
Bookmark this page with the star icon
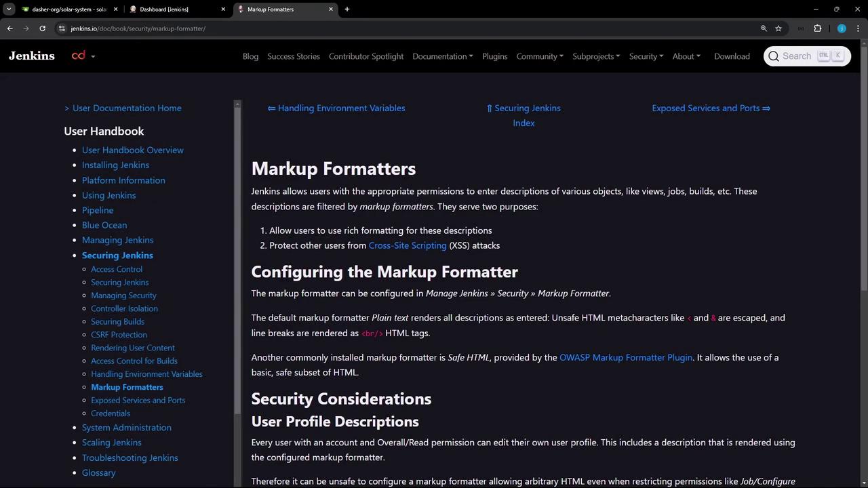778,28
